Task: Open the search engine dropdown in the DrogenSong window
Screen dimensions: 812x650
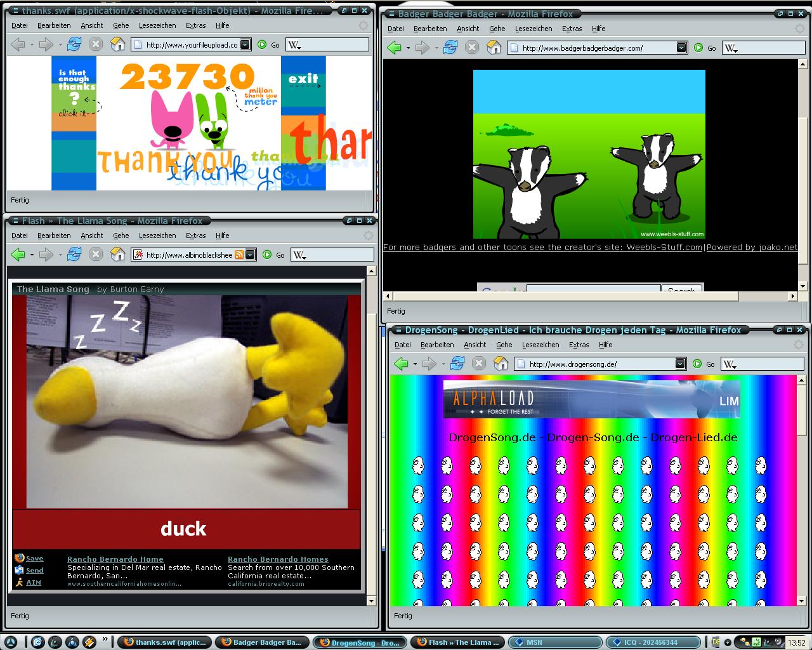Action: 731,364
